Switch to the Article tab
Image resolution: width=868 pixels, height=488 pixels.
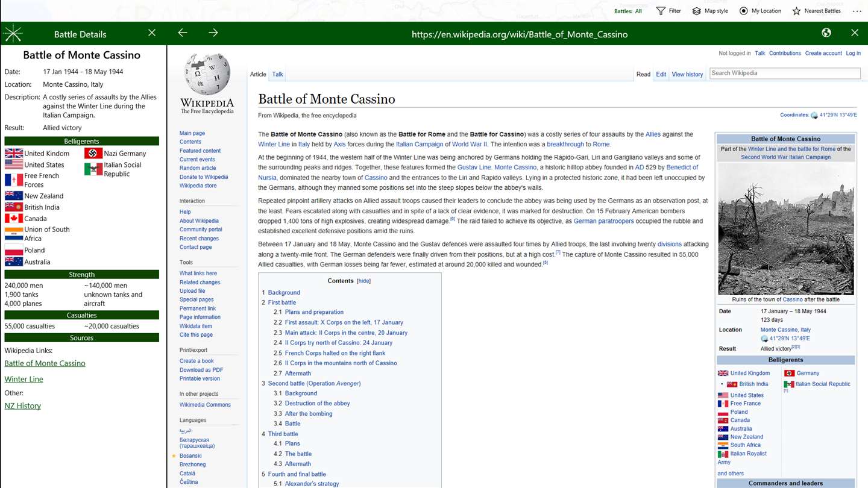pyautogui.click(x=258, y=74)
